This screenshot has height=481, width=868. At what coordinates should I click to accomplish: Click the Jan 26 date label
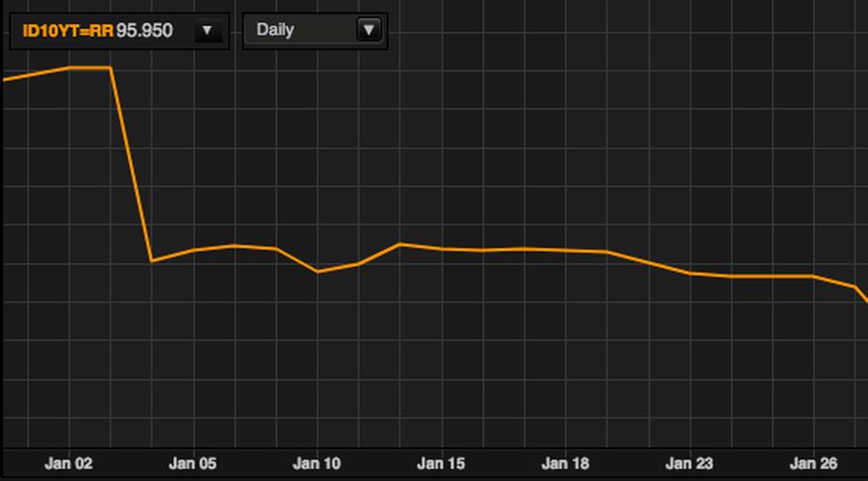(x=813, y=464)
